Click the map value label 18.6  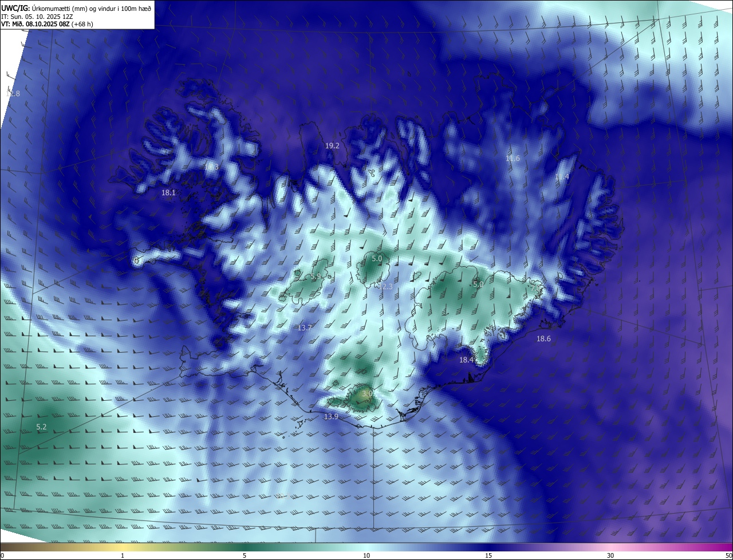point(543,339)
